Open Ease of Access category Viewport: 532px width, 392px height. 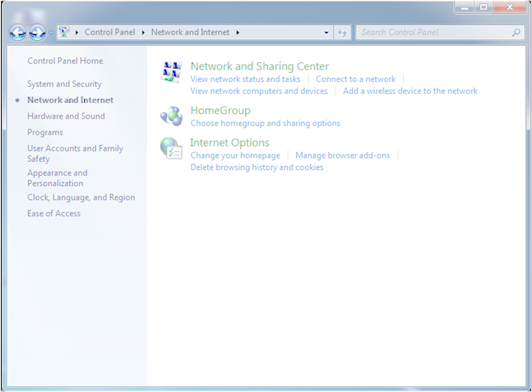click(54, 214)
